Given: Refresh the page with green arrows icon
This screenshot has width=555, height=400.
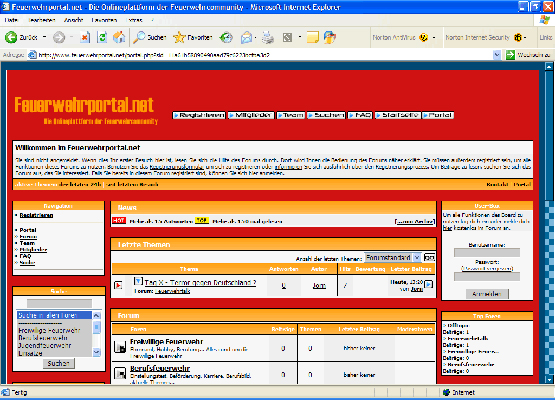Looking at the screenshot, I should point(102,37).
